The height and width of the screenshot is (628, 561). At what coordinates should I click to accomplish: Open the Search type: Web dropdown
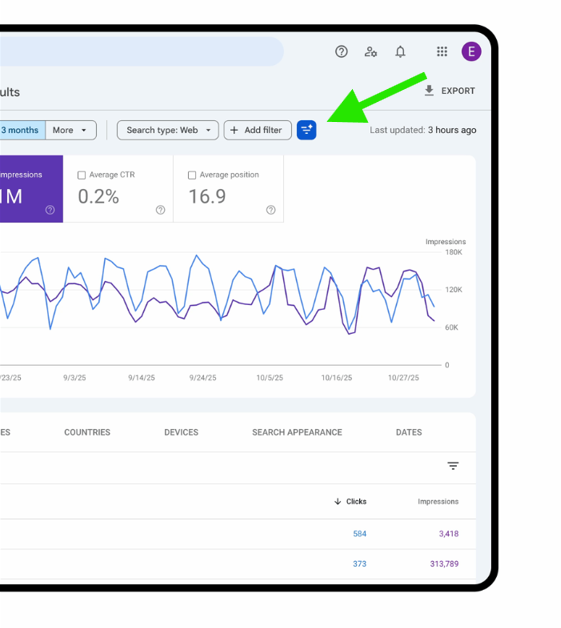point(168,130)
